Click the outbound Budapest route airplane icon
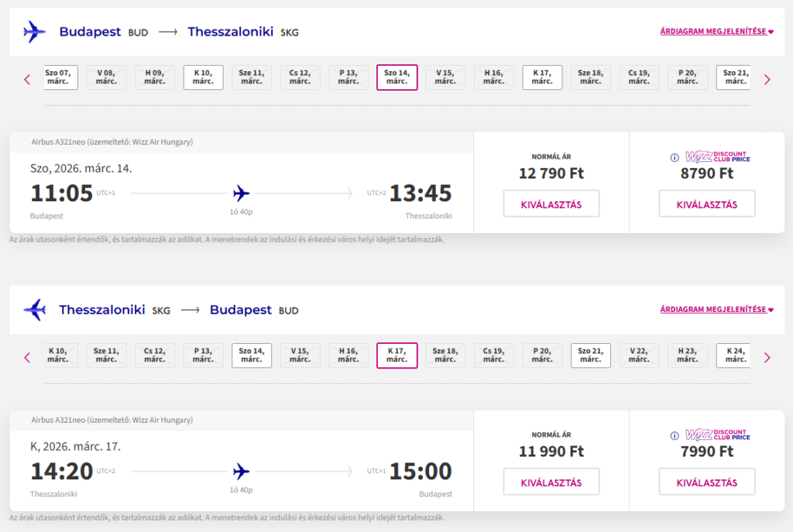Viewport: 793px width, 532px height. pos(35,32)
